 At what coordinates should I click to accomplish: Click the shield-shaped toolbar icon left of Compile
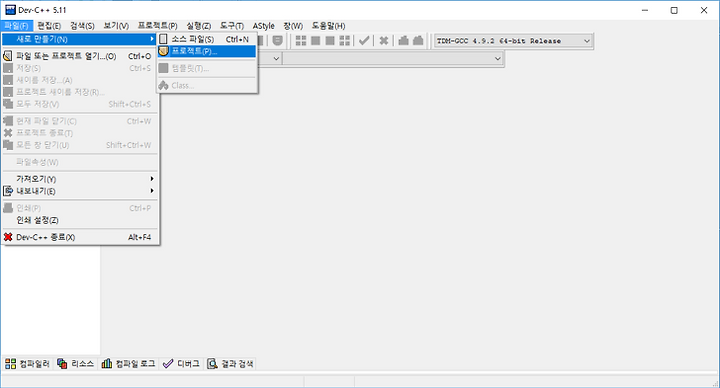click(x=277, y=41)
